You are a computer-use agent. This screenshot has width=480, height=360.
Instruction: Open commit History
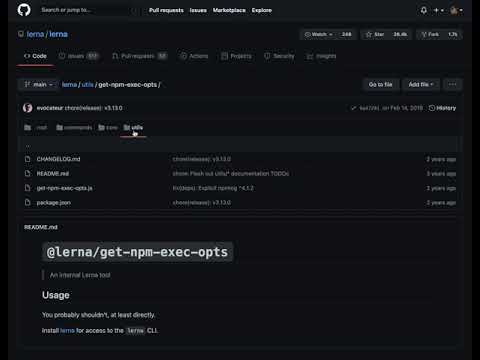[x=442, y=108]
